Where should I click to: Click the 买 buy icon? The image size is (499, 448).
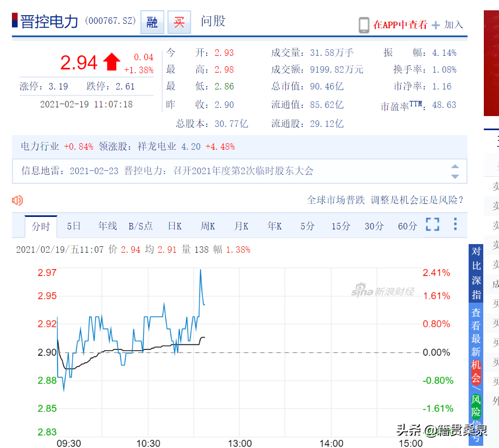coord(179,22)
